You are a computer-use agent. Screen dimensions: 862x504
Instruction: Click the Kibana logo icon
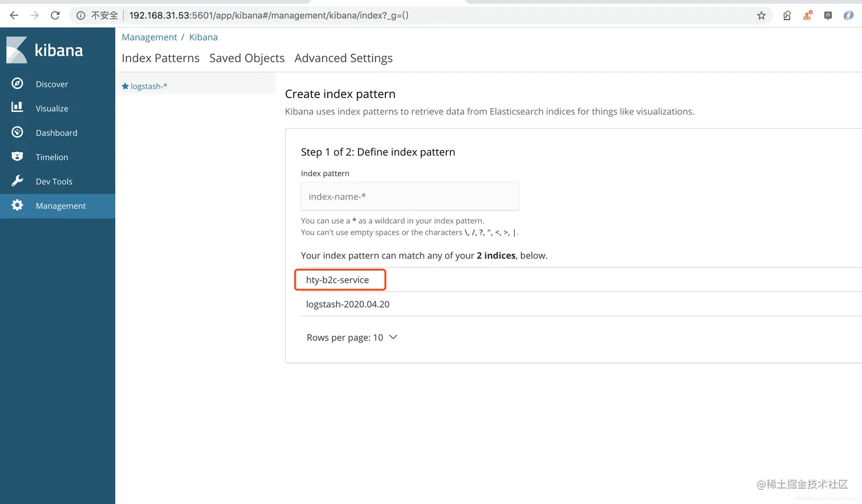[x=17, y=50]
